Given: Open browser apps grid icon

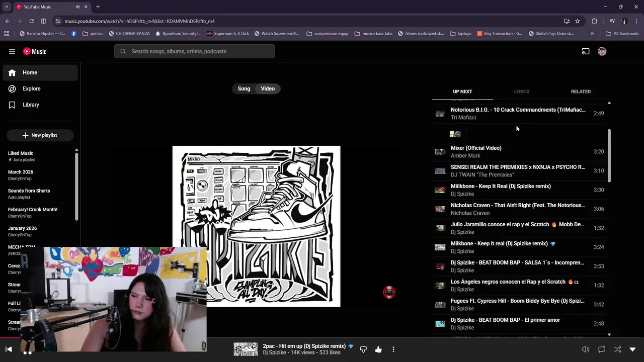Looking at the screenshot, I should tap(7, 34).
